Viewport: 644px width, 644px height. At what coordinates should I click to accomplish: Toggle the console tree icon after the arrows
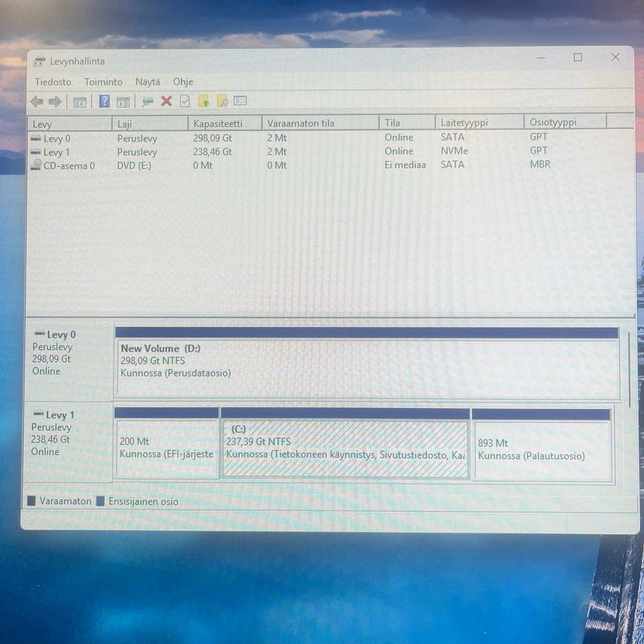(x=80, y=101)
